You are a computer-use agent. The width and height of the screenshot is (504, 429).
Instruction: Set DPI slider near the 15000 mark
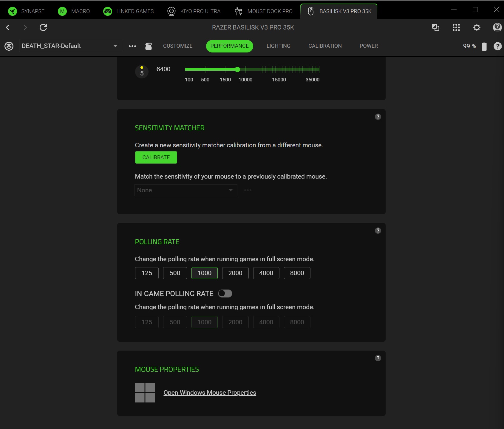(x=279, y=69)
